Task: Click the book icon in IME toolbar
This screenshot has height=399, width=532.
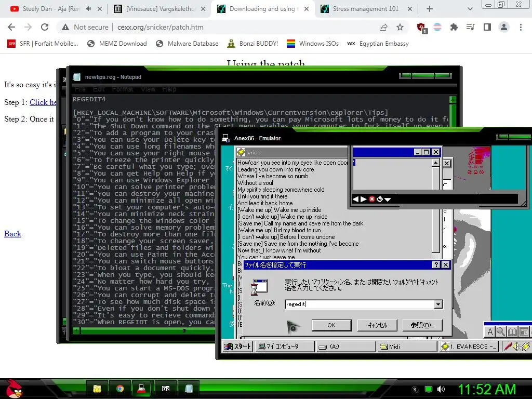Action: point(512,331)
